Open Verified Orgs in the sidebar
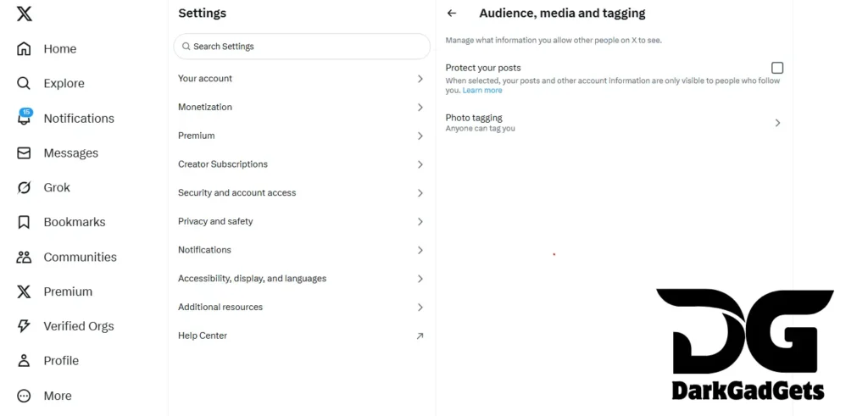The height and width of the screenshot is (416, 868). (x=79, y=326)
